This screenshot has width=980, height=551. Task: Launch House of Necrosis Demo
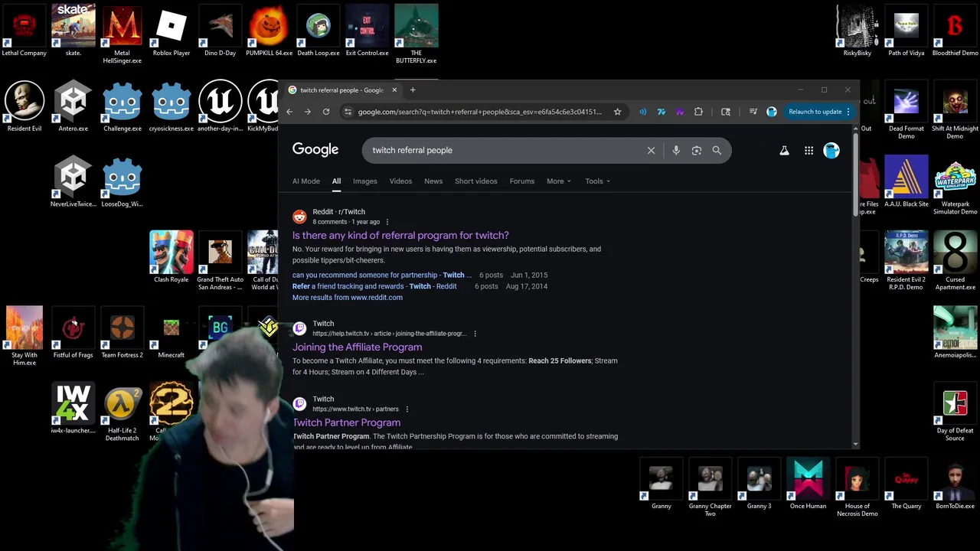click(857, 487)
